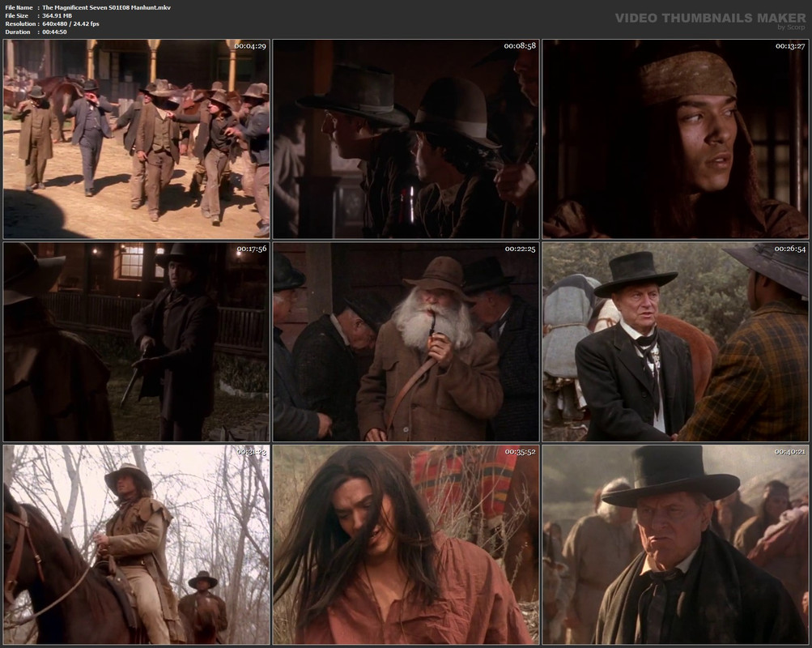Select the thumbnail stamped 00:26:54
Screen dimensions: 812x648
675,342
